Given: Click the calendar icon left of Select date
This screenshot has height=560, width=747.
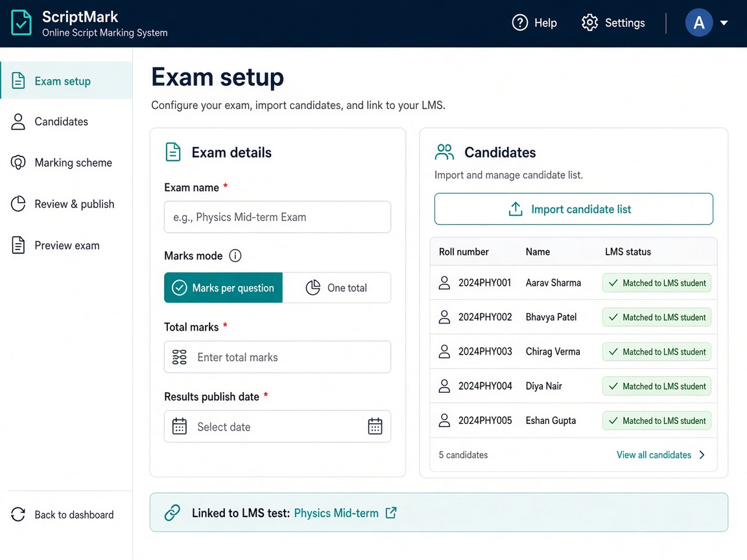Looking at the screenshot, I should coord(180,426).
